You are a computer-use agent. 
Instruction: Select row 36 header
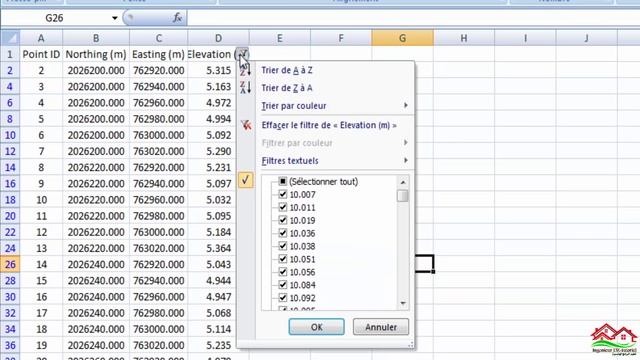coord(10,345)
